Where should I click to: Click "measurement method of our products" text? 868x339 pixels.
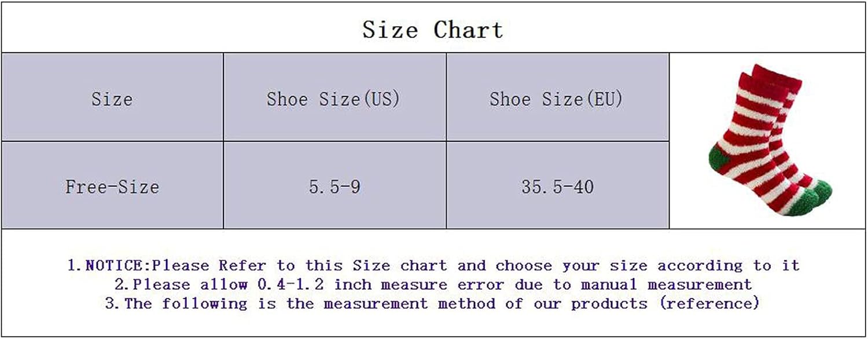pos(485,303)
